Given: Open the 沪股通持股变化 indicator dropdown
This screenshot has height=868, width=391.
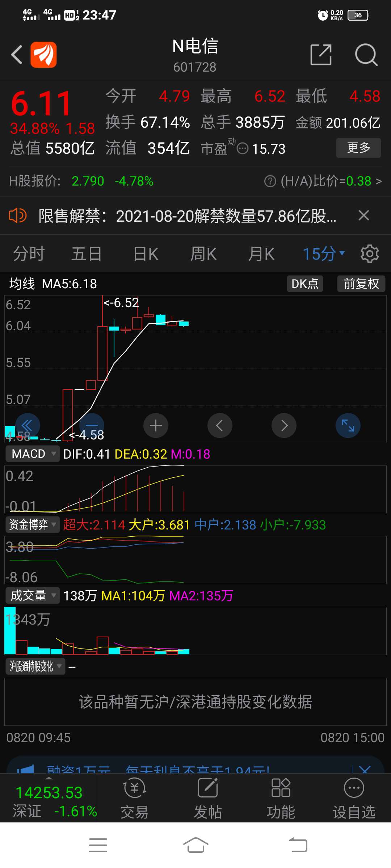Looking at the screenshot, I should pos(35,666).
